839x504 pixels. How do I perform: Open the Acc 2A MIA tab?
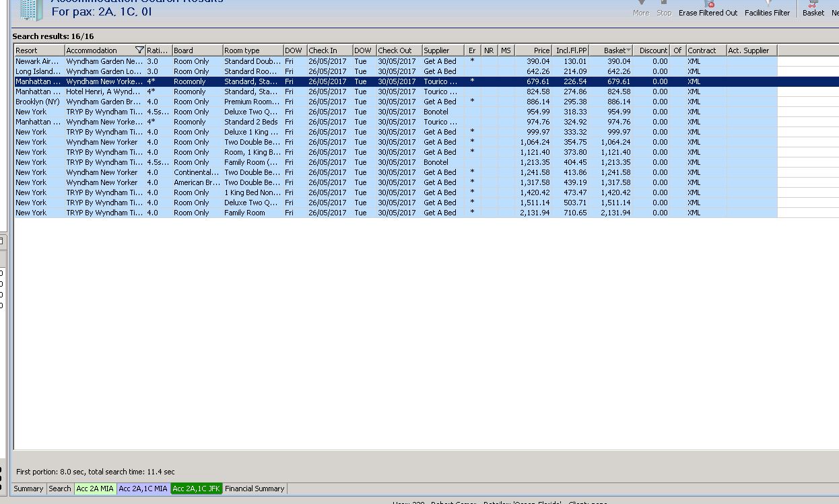coord(95,489)
